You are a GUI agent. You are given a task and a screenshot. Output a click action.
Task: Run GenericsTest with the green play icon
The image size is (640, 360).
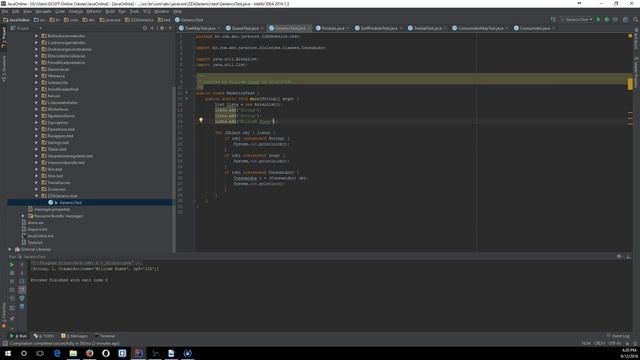tap(598, 19)
